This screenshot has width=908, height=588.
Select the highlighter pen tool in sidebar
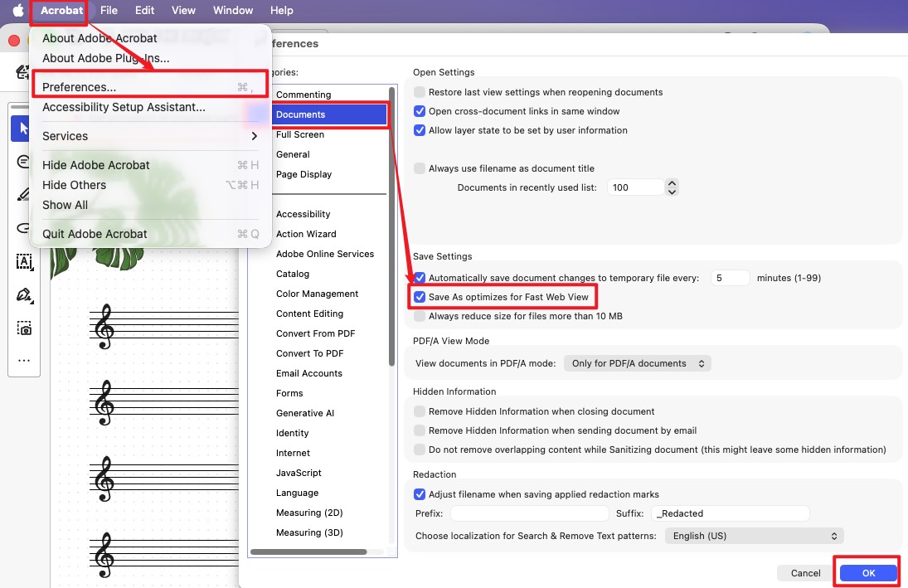23,195
